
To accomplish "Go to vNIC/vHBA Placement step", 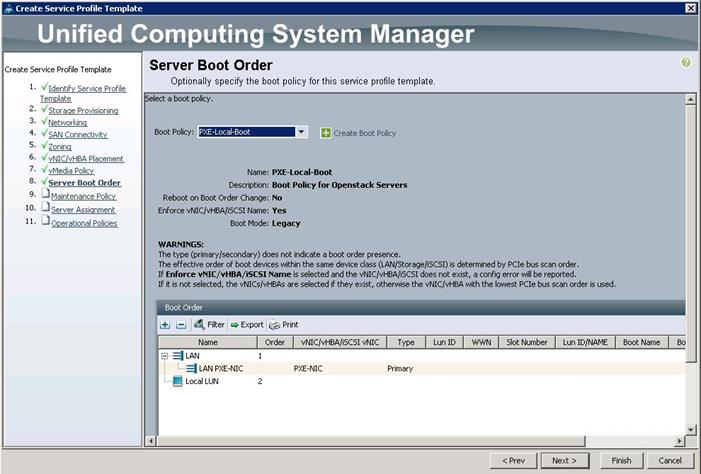I will coord(86,159).
